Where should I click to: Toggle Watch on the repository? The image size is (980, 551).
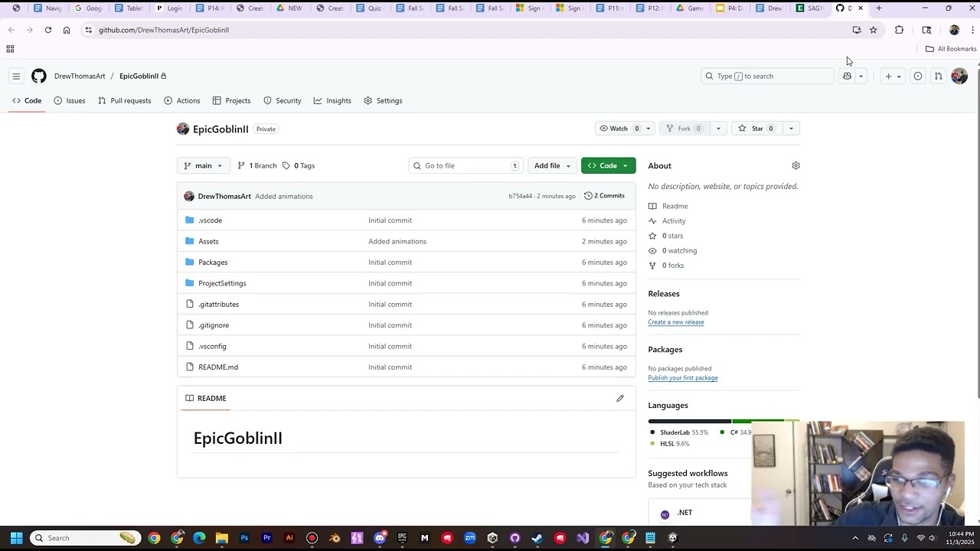(619, 129)
